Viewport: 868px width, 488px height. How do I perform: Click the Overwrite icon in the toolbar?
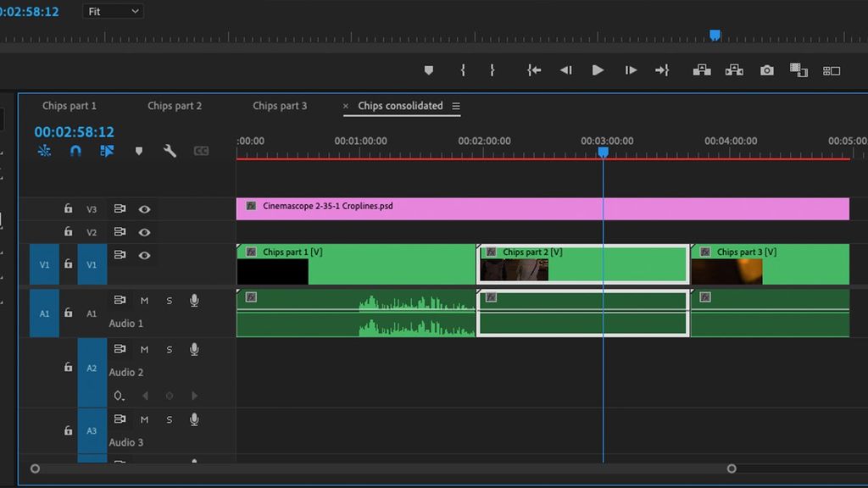coord(734,70)
